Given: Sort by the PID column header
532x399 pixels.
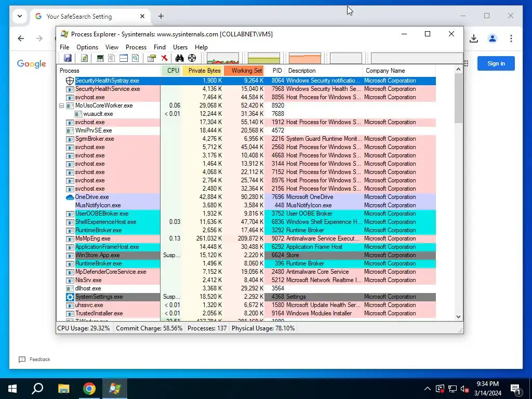Looking at the screenshot, I should [x=275, y=71].
